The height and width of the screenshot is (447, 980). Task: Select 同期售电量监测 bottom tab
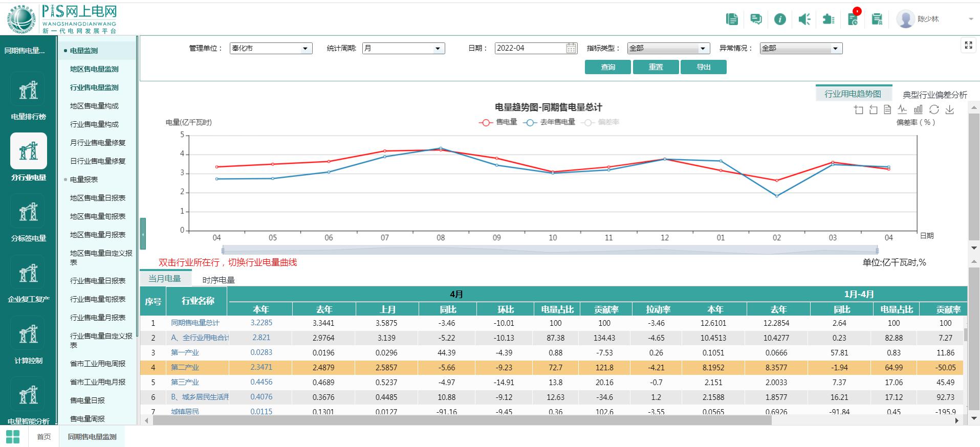pos(92,437)
